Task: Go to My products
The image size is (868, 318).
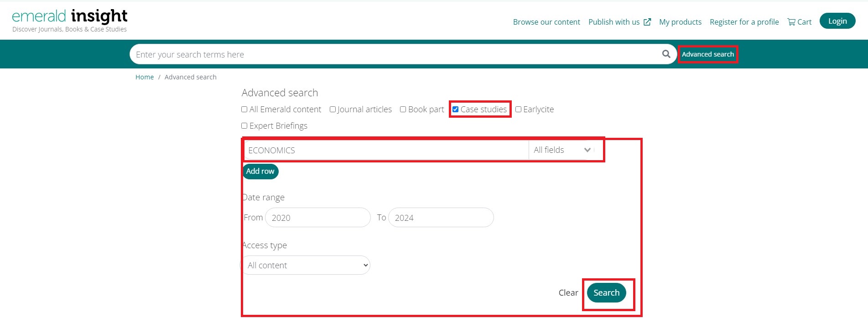Action: click(680, 22)
